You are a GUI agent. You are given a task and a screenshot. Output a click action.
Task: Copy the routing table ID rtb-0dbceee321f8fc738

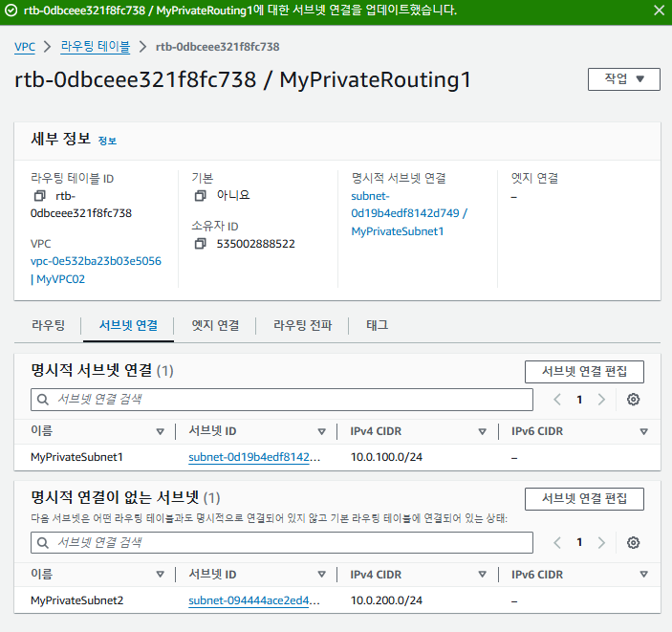click(39, 196)
